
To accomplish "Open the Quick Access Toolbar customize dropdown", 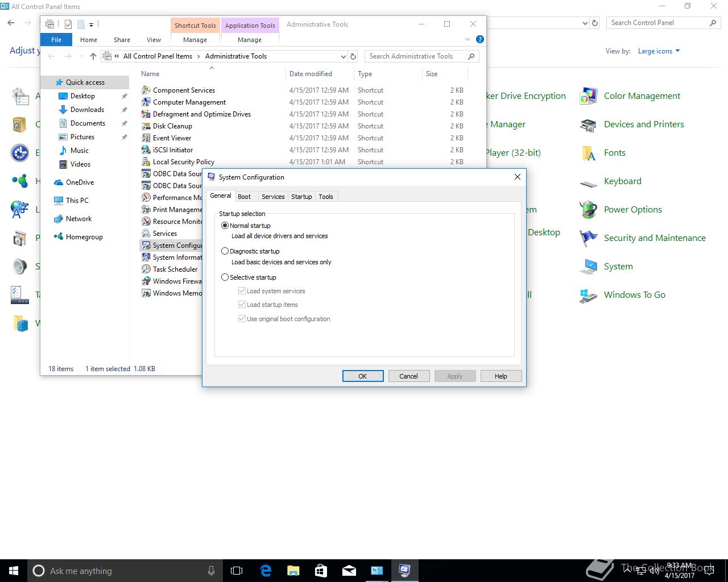I will pyautogui.click(x=91, y=24).
